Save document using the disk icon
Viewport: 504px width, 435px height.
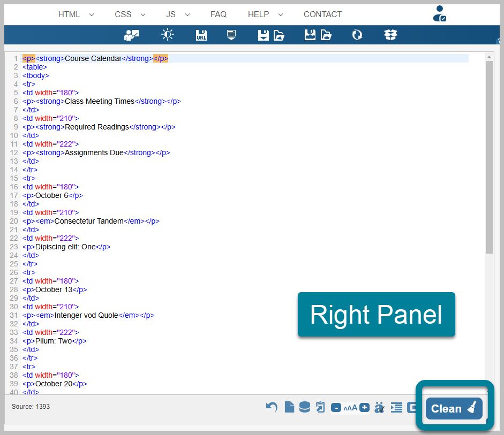[x=262, y=34]
